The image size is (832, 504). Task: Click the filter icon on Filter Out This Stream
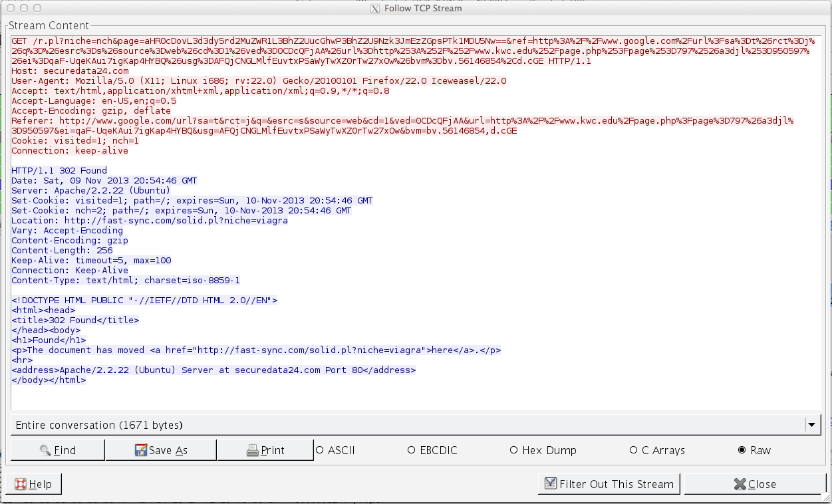pos(550,484)
